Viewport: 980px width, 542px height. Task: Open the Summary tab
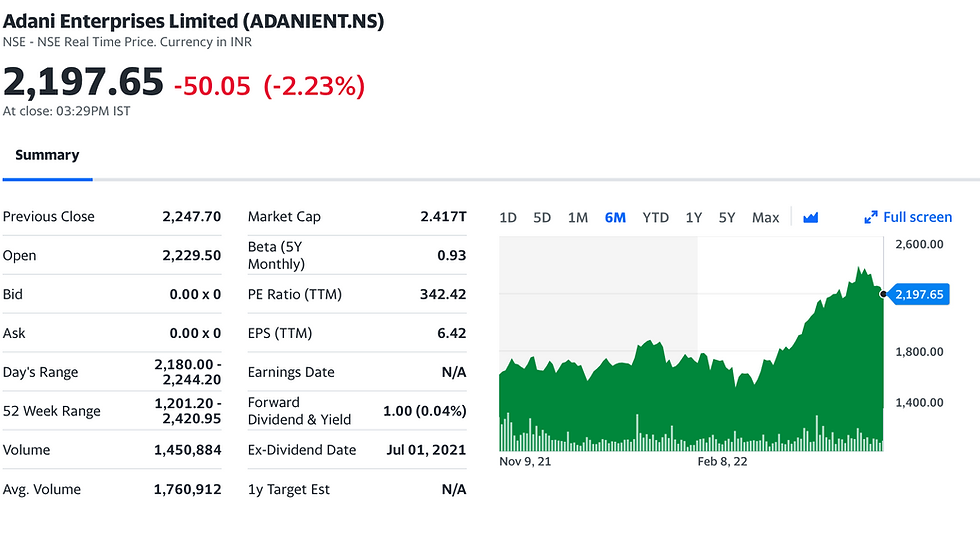(x=47, y=155)
